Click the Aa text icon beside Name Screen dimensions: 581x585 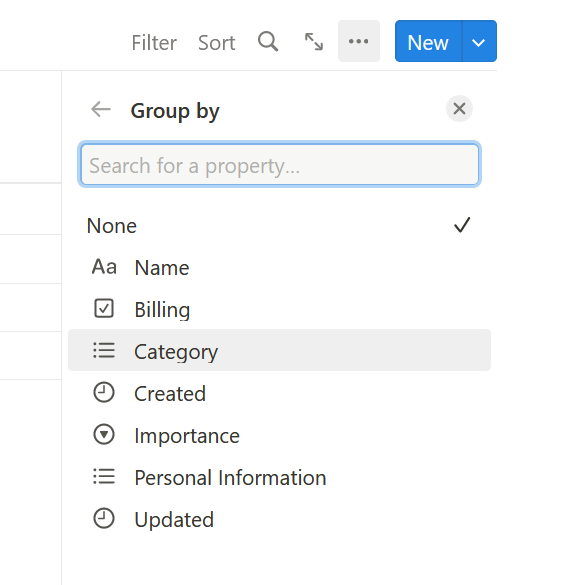tap(104, 267)
